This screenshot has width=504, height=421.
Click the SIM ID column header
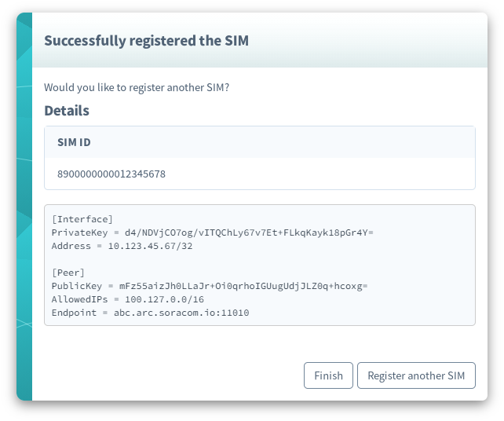click(75, 142)
